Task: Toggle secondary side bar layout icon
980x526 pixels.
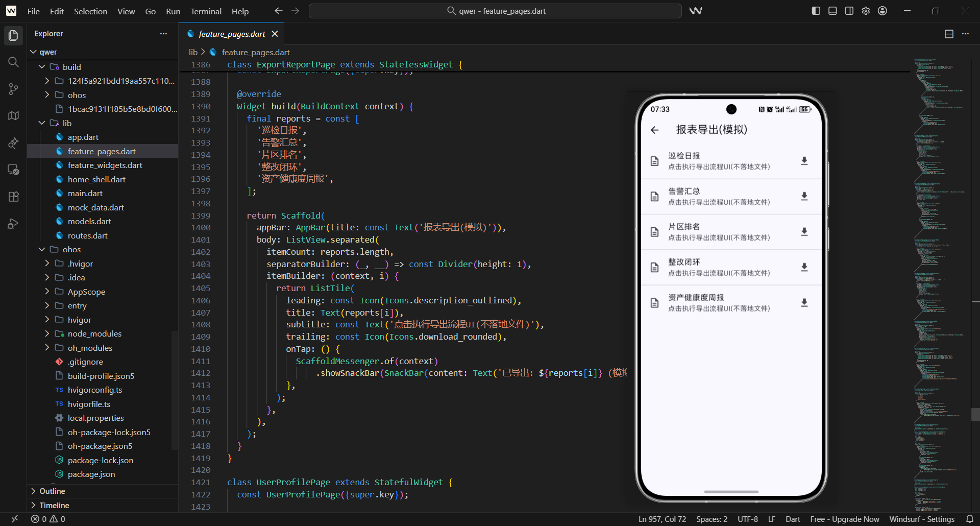Action: click(849, 11)
